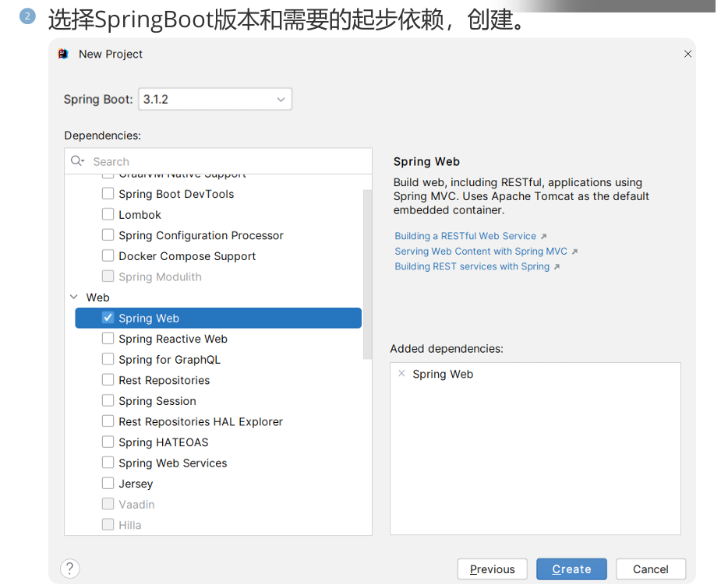
Task: Click the Rest Repositories HAL Explorer label
Action: point(200,421)
